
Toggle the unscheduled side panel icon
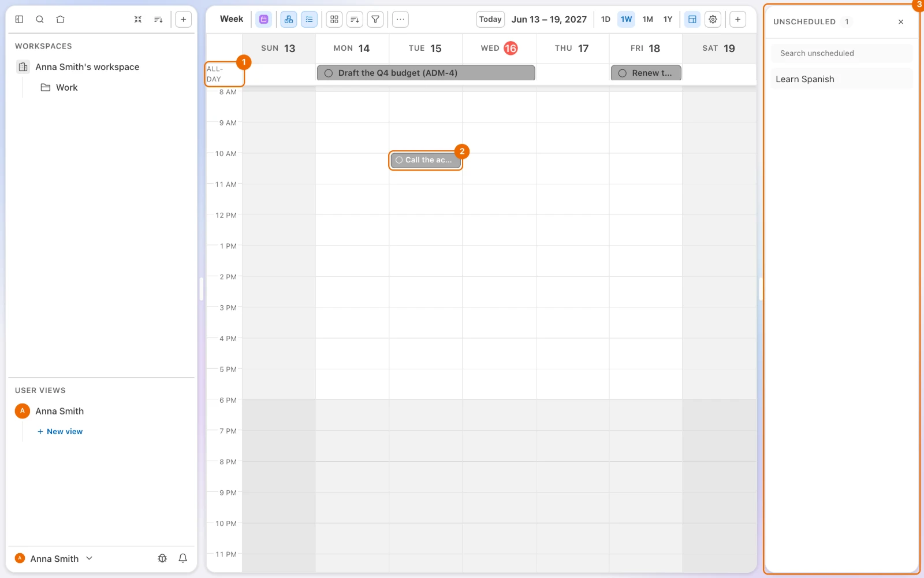point(692,19)
